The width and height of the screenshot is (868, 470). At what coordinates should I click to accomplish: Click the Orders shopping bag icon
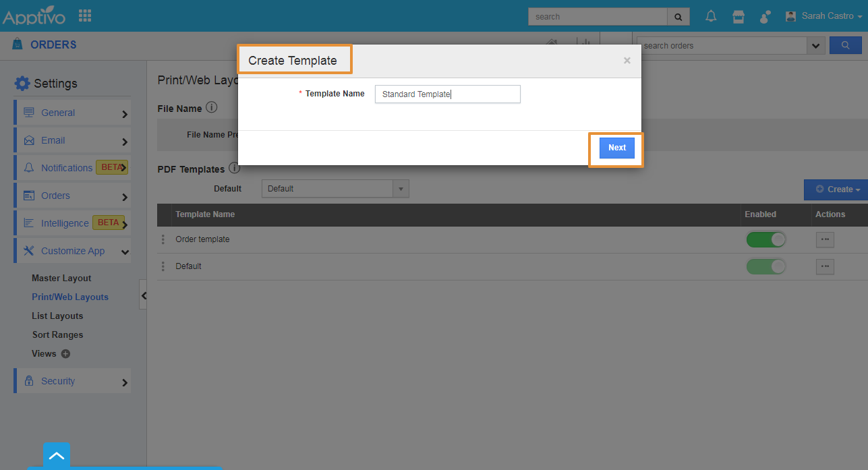coord(18,45)
